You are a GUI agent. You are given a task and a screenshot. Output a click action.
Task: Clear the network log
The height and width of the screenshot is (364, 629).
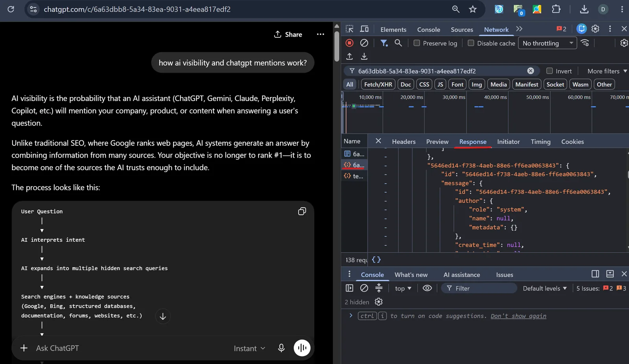coord(364,43)
